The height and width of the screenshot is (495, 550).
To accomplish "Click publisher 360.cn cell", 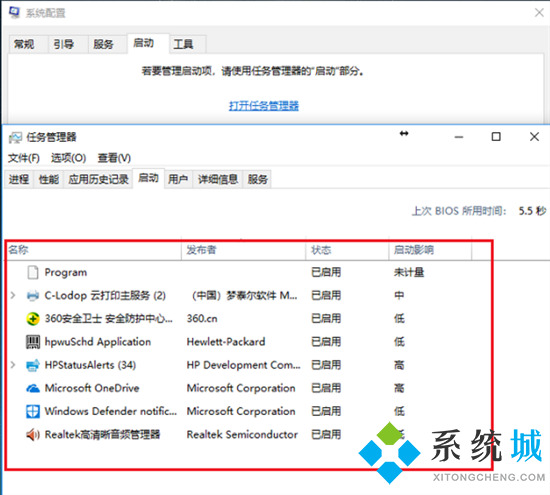I will [202, 319].
